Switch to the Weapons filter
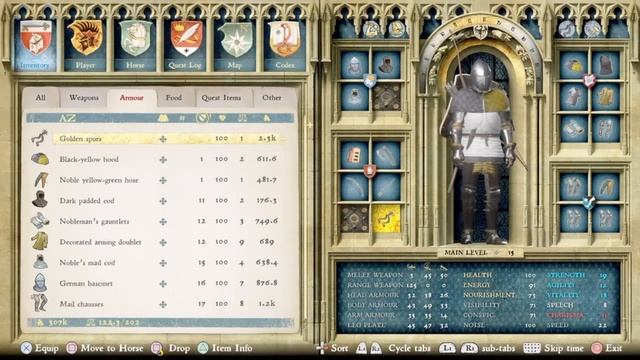 tap(84, 98)
